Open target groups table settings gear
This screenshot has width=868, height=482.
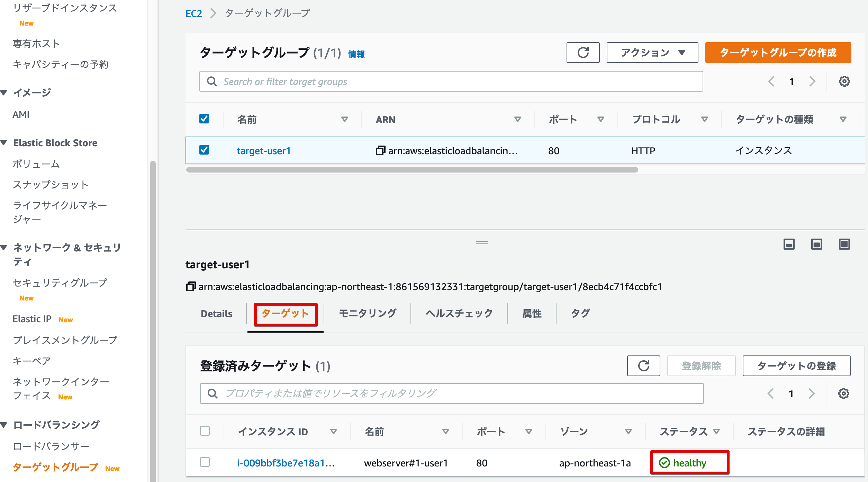[844, 81]
